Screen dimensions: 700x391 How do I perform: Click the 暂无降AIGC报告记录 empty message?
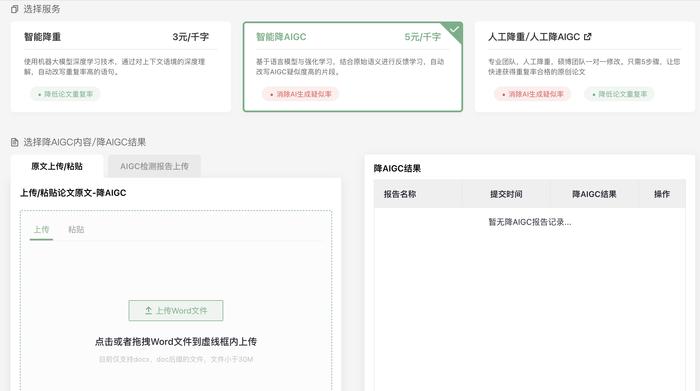pyautogui.click(x=529, y=222)
